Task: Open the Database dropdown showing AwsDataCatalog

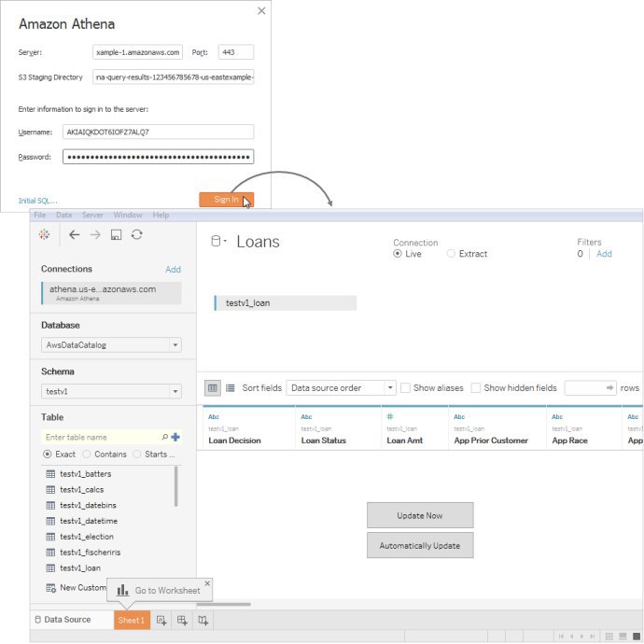Action: [111, 345]
